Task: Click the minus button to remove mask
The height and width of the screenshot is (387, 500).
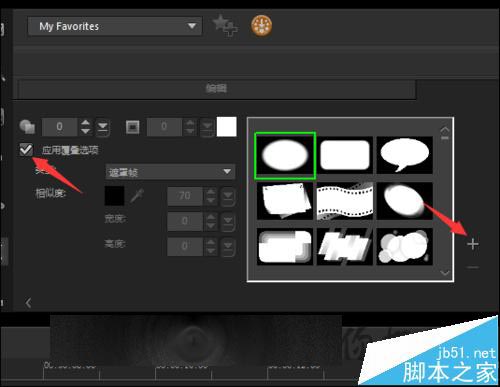Action: coord(473,267)
